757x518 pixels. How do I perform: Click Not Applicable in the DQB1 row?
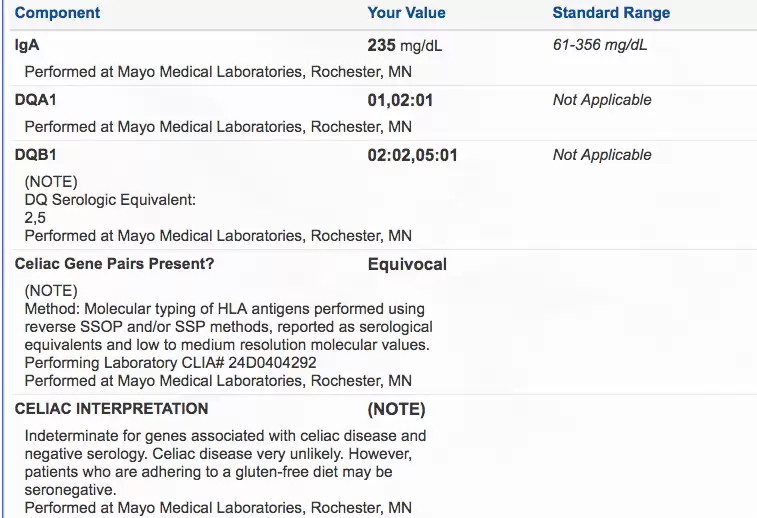601,155
